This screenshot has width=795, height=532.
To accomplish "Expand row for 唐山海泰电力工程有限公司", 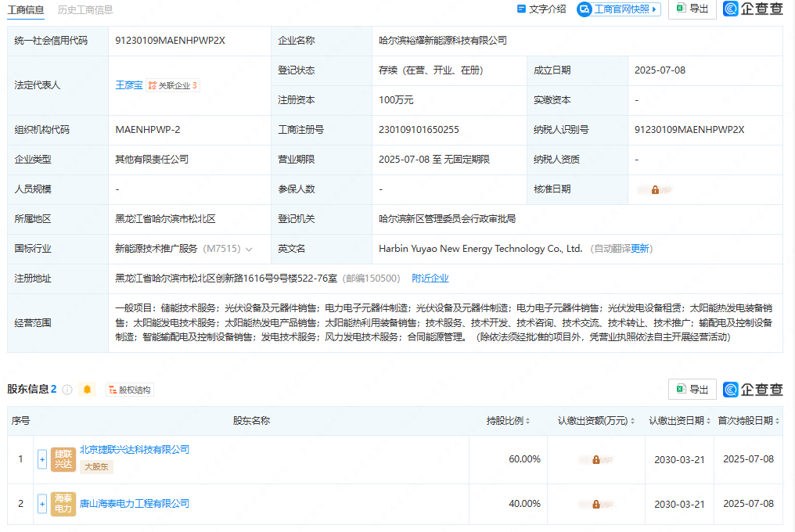I will 42,504.
